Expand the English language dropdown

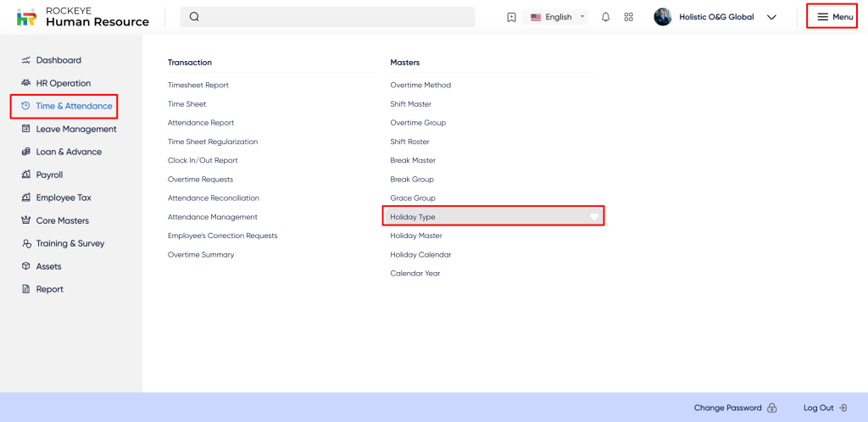coord(558,17)
